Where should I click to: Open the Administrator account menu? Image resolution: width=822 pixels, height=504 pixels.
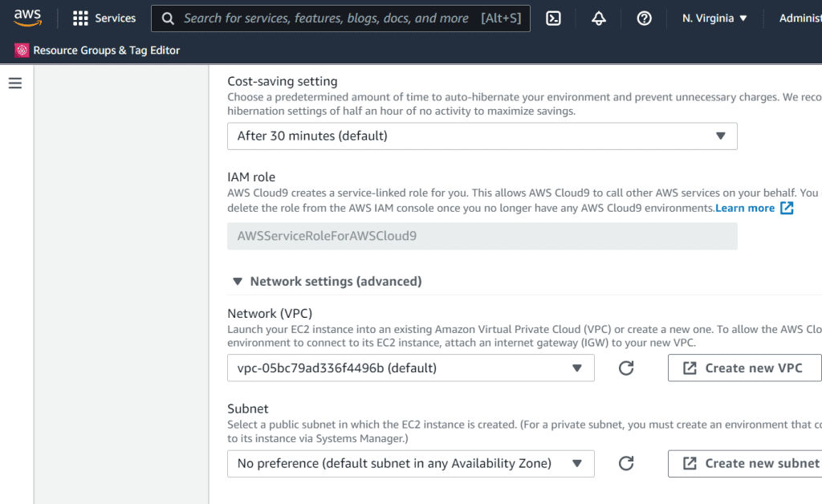pos(800,18)
